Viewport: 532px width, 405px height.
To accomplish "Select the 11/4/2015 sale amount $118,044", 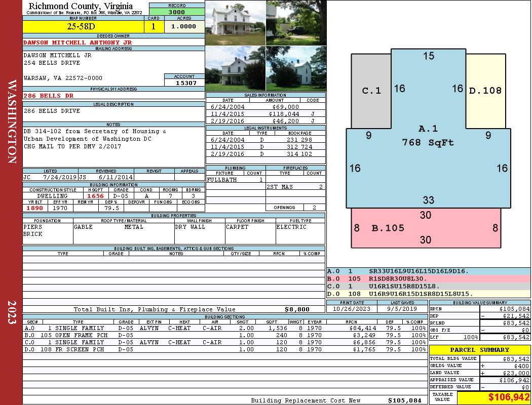I will [x=284, y=114].
